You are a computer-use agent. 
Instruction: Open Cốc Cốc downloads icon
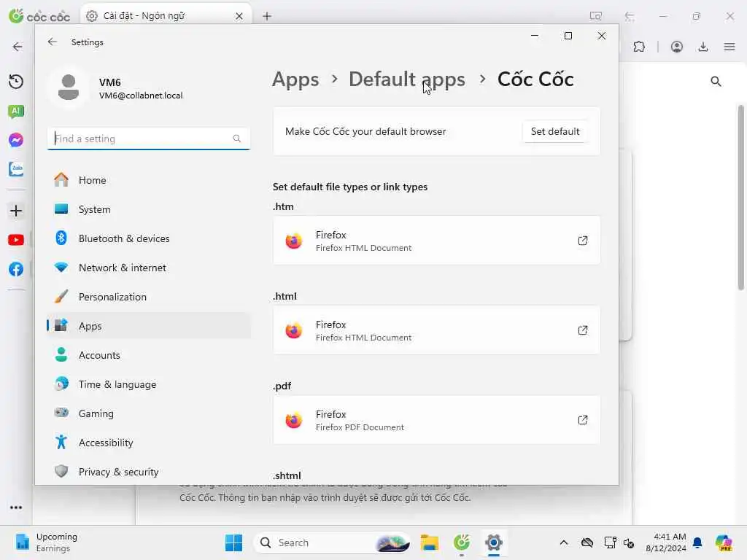click(x=703, y=47)
